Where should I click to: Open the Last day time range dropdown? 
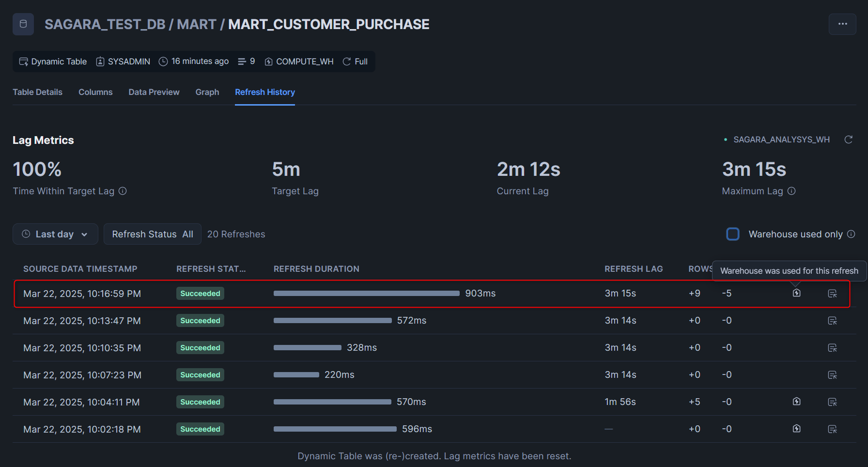[x=55, y=234]
